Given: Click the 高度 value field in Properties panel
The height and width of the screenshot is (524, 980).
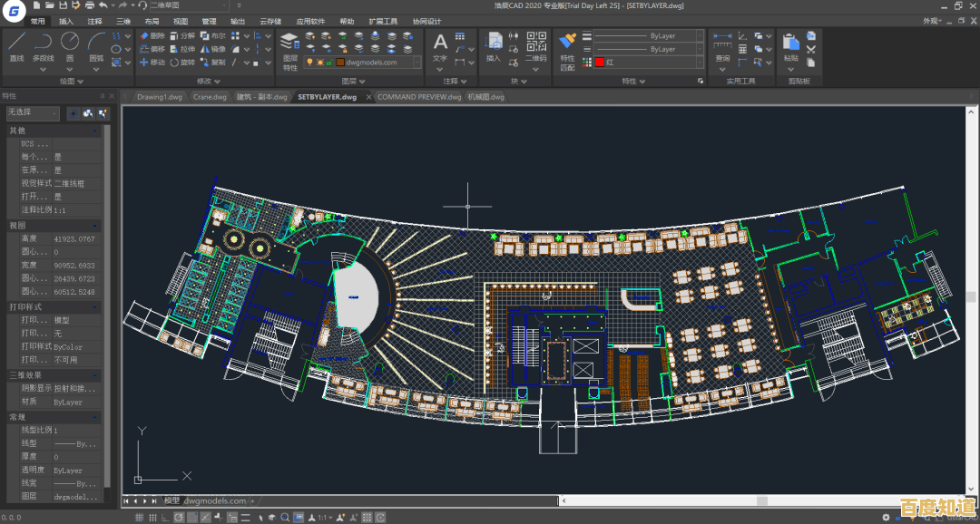Looking at the screenshot, I should [x=74, y=238].
